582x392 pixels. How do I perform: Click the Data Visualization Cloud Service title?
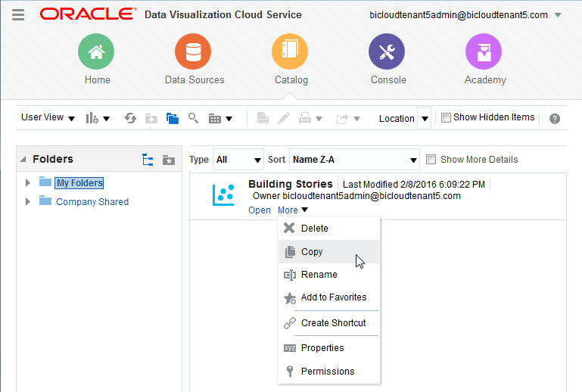pyautogui.click(x=223, y=14)
